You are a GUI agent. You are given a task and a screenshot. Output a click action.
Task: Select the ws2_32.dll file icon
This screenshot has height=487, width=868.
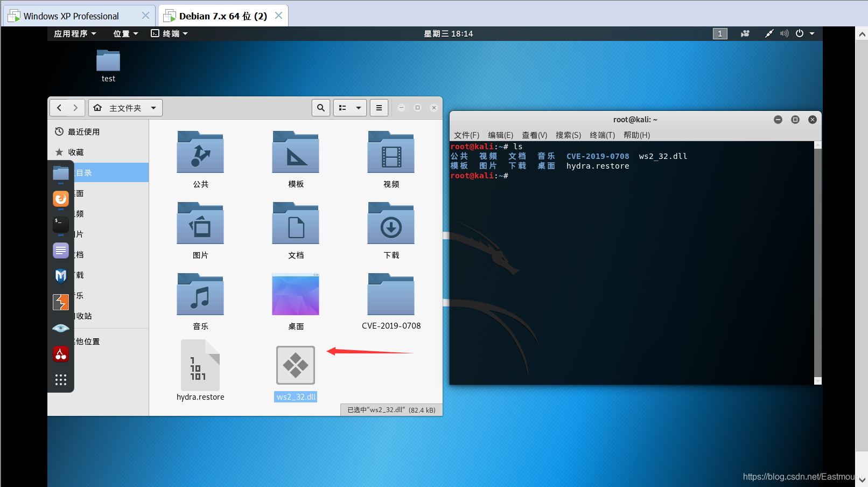(296, 365)
